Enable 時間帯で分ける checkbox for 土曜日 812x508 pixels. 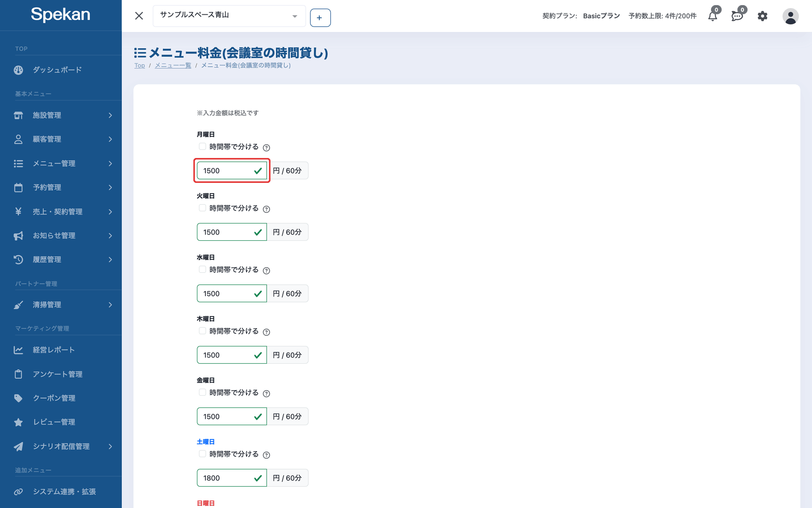[202, 454]
